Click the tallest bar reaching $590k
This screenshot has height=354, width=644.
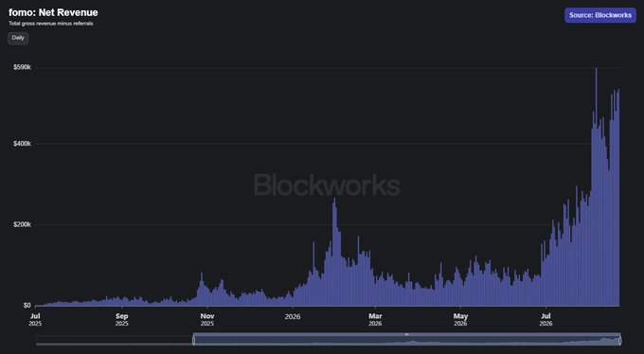(597, 186)
